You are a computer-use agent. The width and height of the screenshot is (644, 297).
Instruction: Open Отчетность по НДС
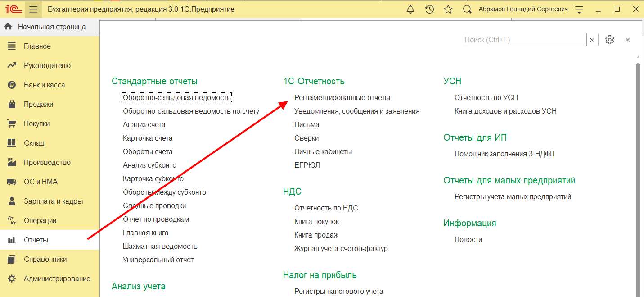coord(326,208)
